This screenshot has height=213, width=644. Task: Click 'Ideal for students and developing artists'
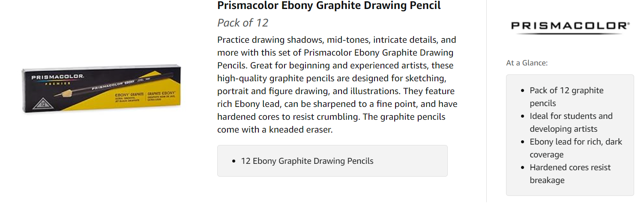[x=571, y=122]
